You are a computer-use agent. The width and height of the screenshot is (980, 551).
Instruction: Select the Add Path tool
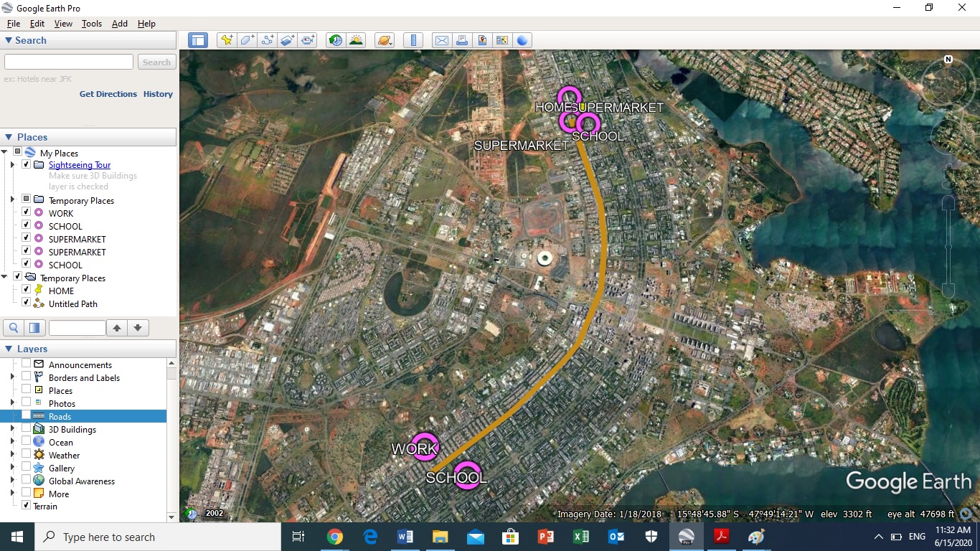(268, 40)
